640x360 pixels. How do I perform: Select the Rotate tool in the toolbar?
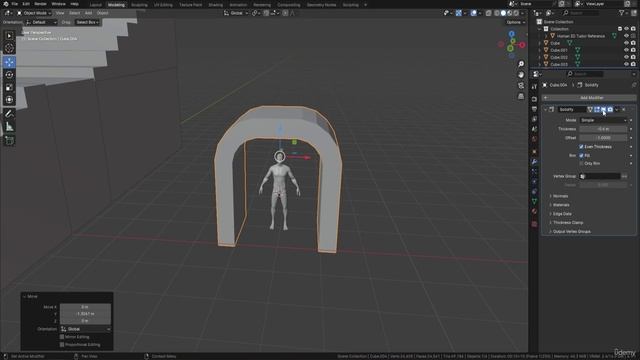(9, 75)
